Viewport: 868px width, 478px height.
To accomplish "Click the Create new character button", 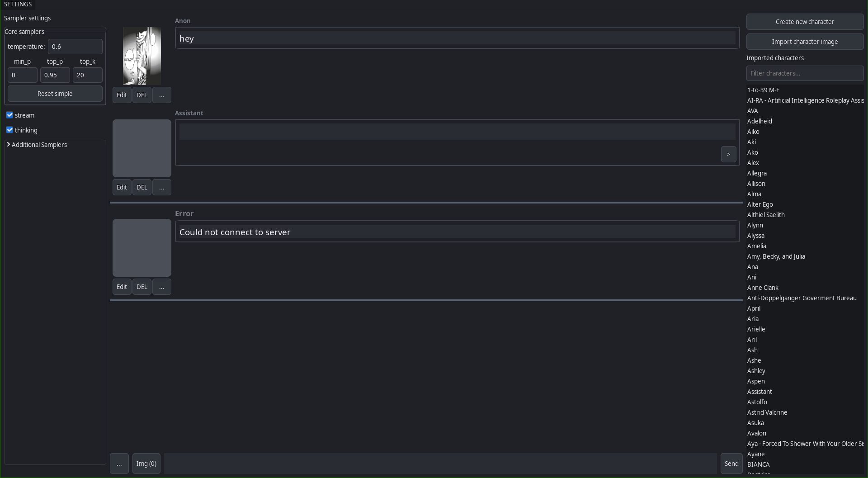I will pos(805,22).
